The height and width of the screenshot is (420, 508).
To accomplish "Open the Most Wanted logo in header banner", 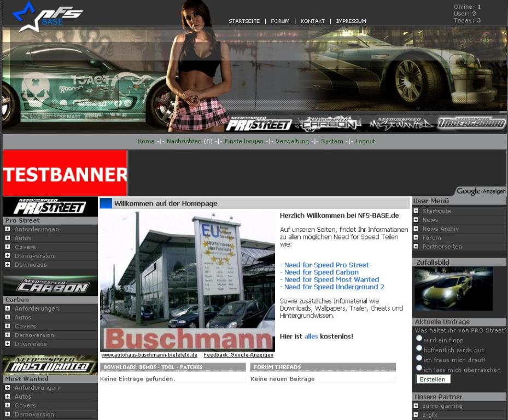I will [x=401, y=124].
